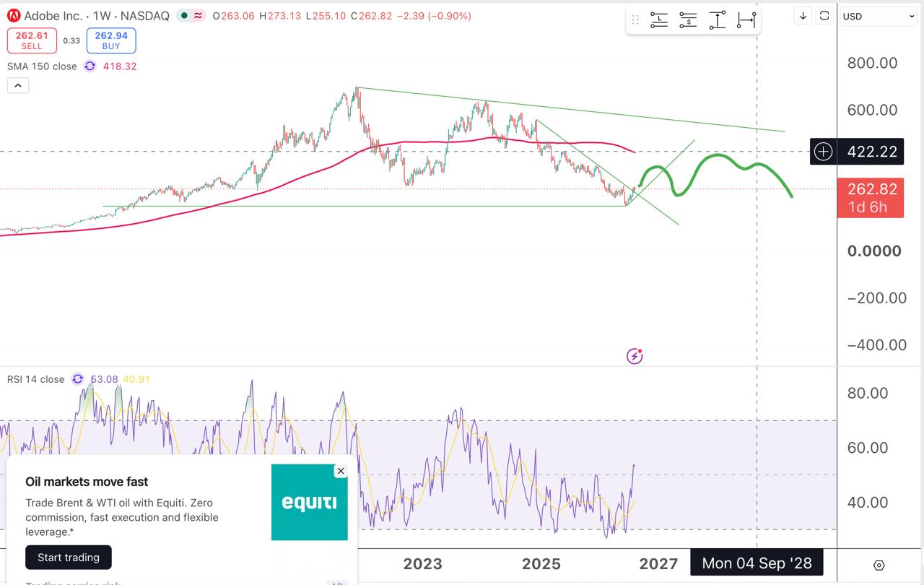Click the ad text about Brent & WTI

pyautogui.click(x=121, y=517)
